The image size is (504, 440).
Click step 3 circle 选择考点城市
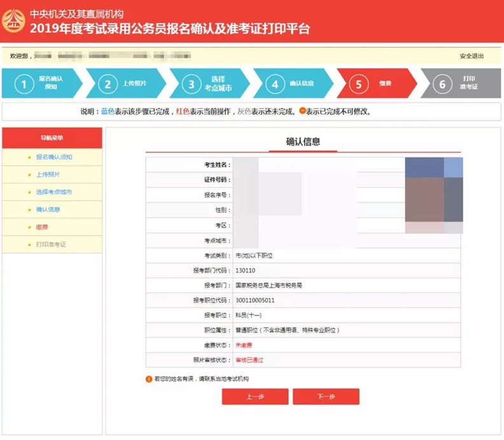pos(192,84)
